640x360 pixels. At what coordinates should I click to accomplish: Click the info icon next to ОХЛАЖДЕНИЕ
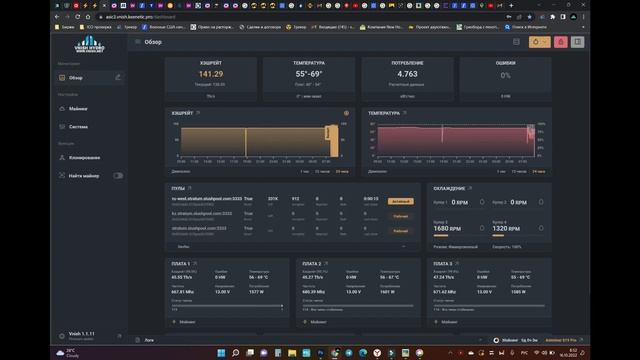(x=470, y=188)
